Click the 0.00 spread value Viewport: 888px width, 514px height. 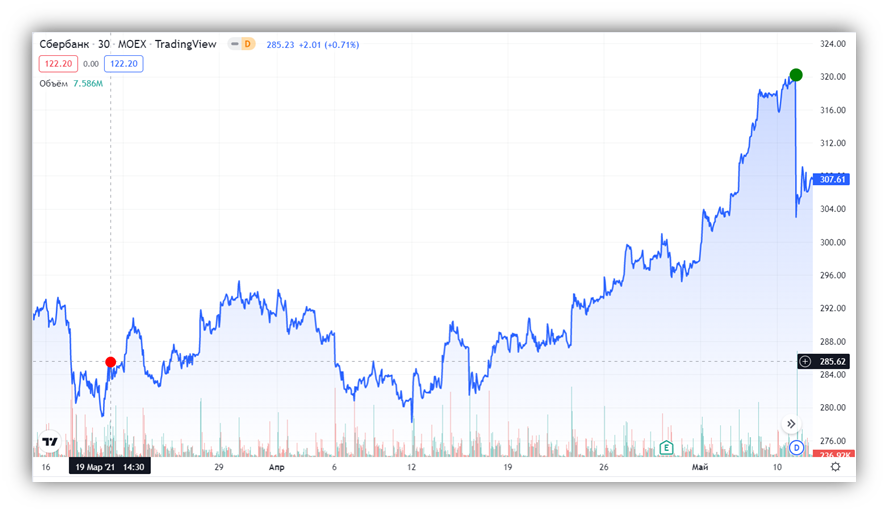pos(91,64)
